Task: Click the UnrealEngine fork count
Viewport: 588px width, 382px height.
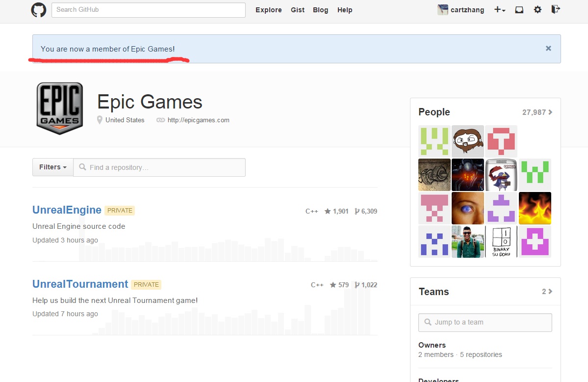Action: click(366, 211)
